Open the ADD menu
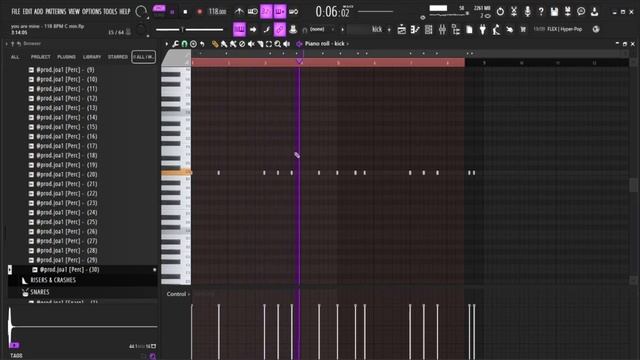Image resolution: width=640 pixels, height=360 pixels. pos(38,11)
